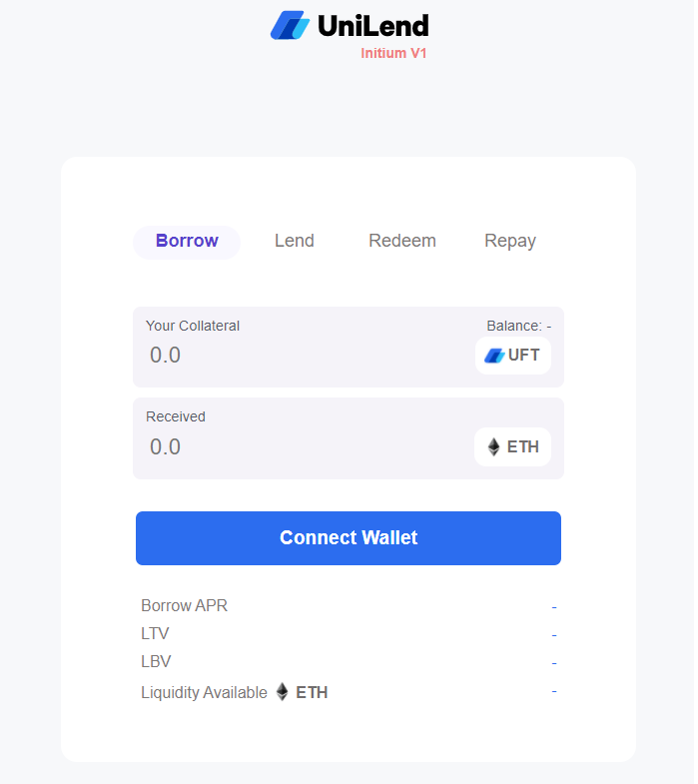Select the Borrow tab
The height and width of the screenshot is (784, 698).
coord(187,242)
